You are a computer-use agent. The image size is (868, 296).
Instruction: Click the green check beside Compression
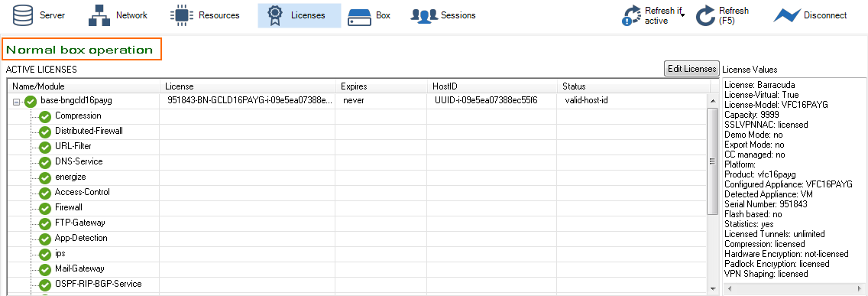click(45, 116)
